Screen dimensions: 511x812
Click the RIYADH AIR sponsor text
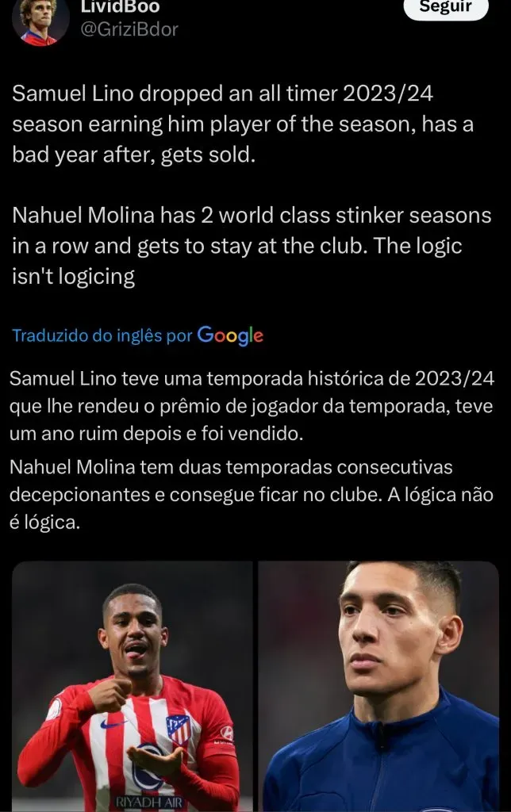click(149, 802)
